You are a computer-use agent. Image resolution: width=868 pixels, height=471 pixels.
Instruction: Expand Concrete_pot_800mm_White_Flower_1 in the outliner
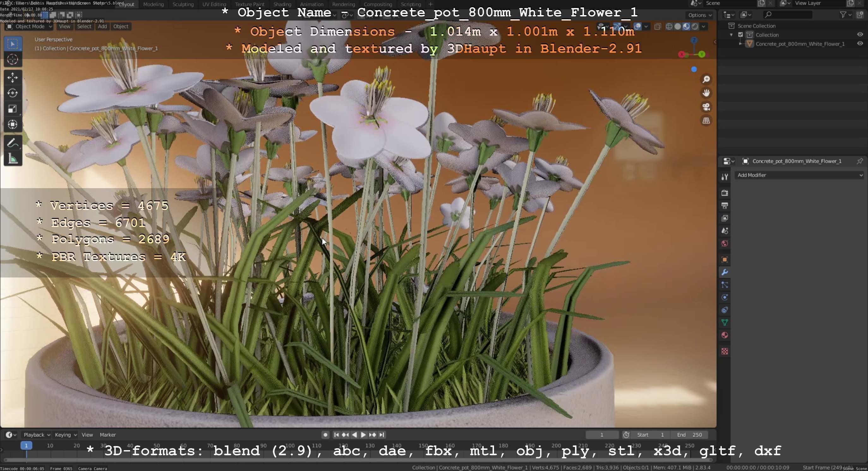tap(740, 44)
